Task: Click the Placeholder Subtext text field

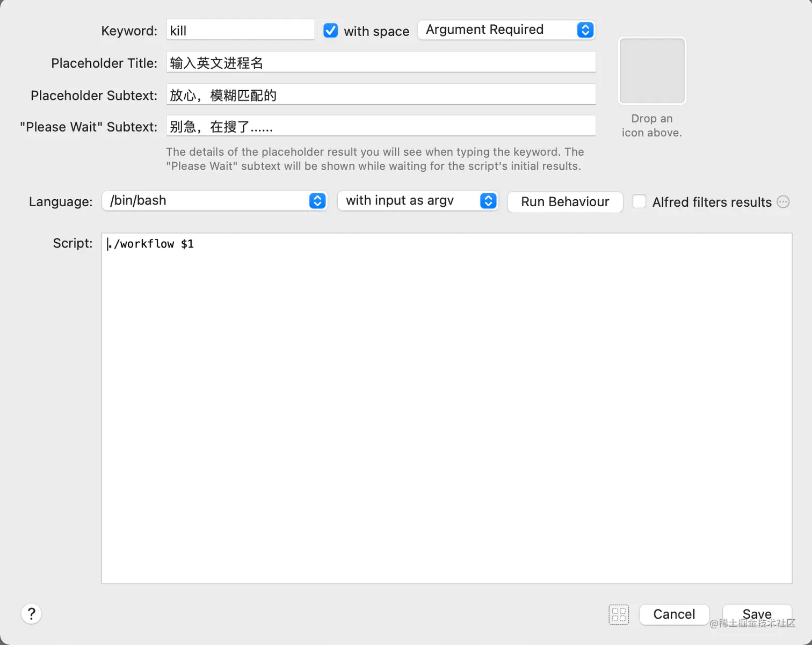Action: (381, 95)
